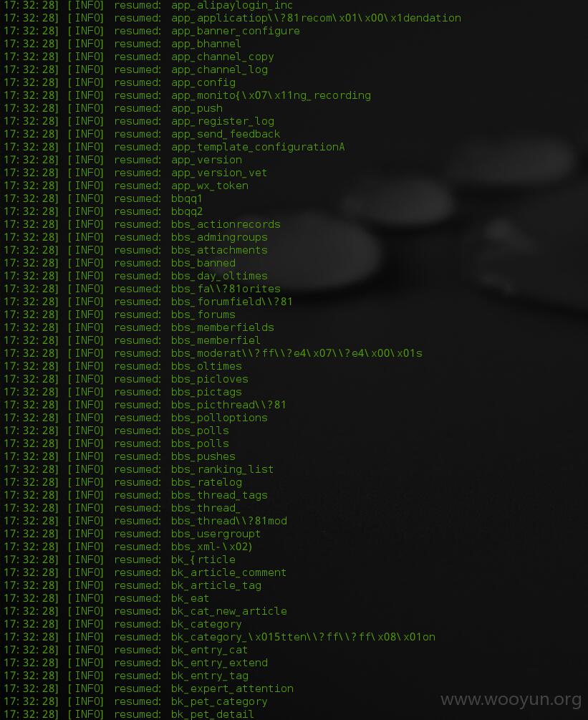588x720 pixels.
Task: Click the app_channel_log line text
Action: point(219,69)
